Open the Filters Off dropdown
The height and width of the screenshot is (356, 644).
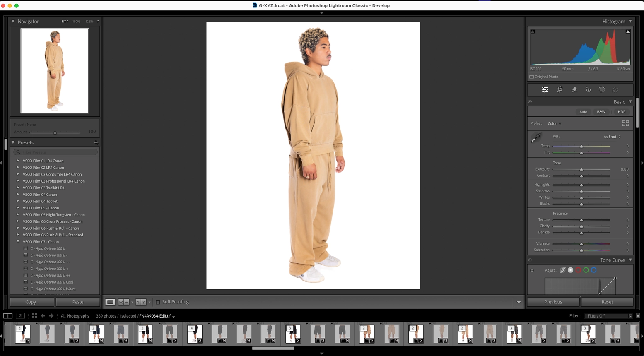click(x=608, y=316)
